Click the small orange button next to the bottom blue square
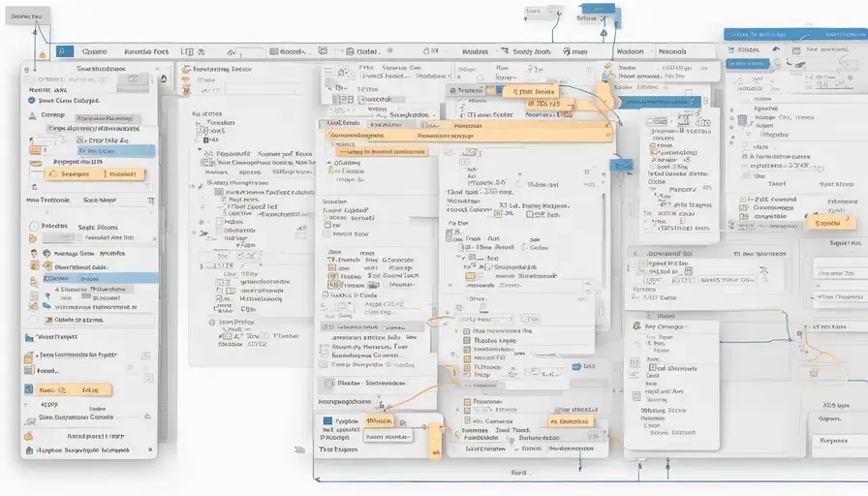Viewport: 868px width, 496px height. [379, 421]
